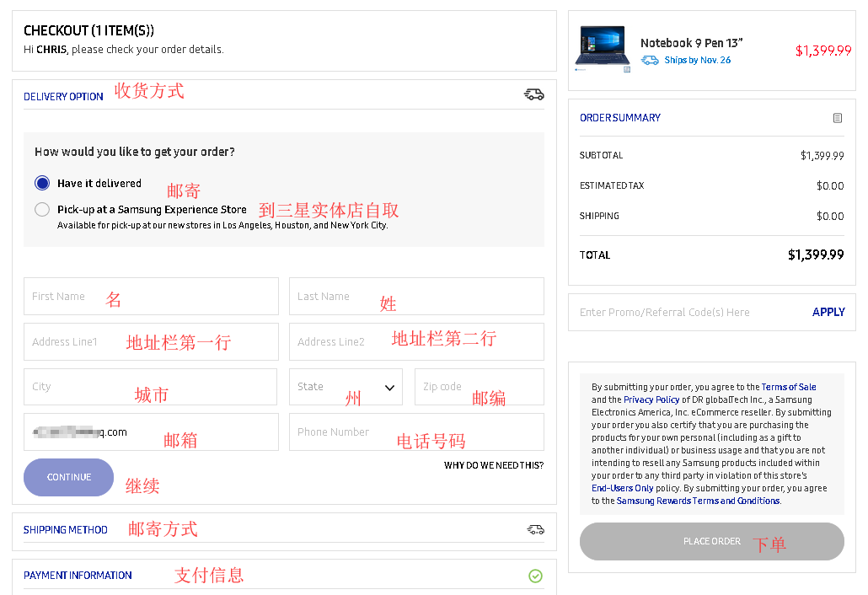Click the Notebook 9 Pen laptop thumbnail
Viewport: 868px width, 595px height.
click(602, 50)
